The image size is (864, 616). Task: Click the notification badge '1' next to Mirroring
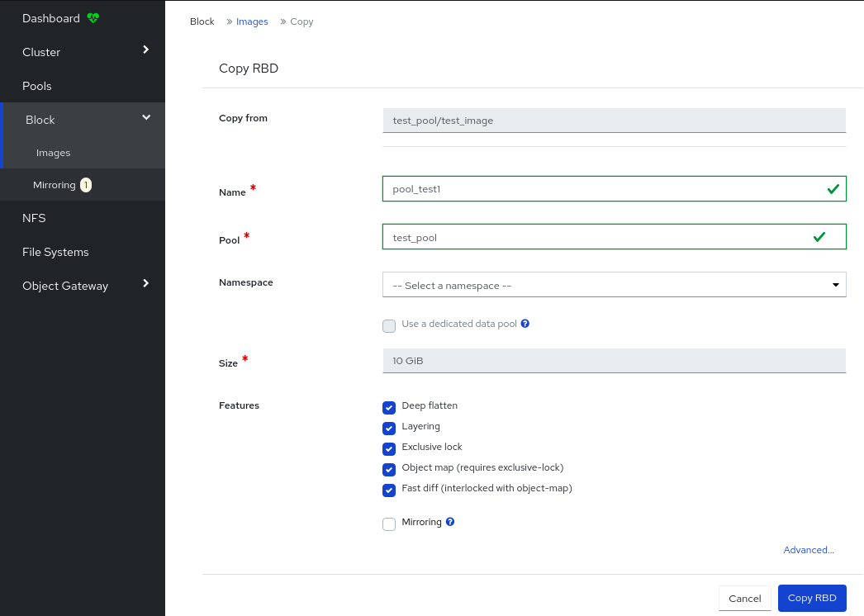point(85,184)
